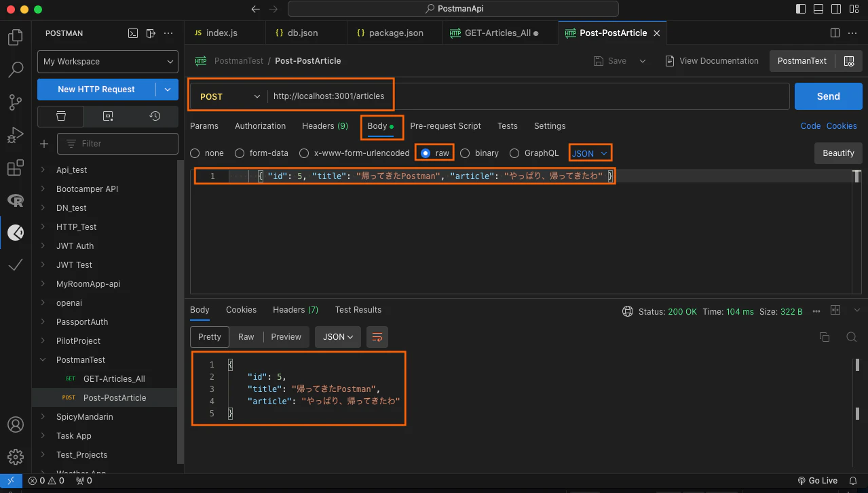Show the Environments tab icon in sidebar

click(x=108, y=116)
